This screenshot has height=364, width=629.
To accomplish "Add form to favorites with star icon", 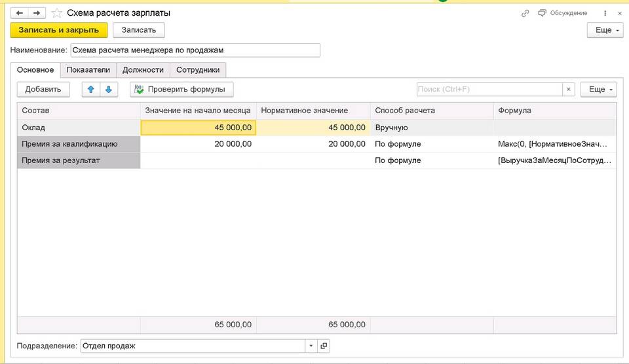I will pos(57,13).
